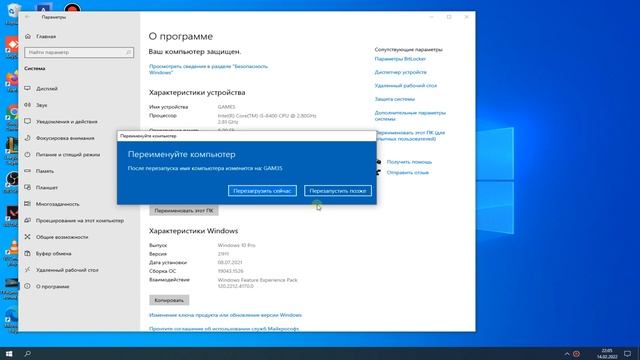Screen dimensions: 640x360
Task: Go to "Главная" home in Settings
Action: [46, 36]
